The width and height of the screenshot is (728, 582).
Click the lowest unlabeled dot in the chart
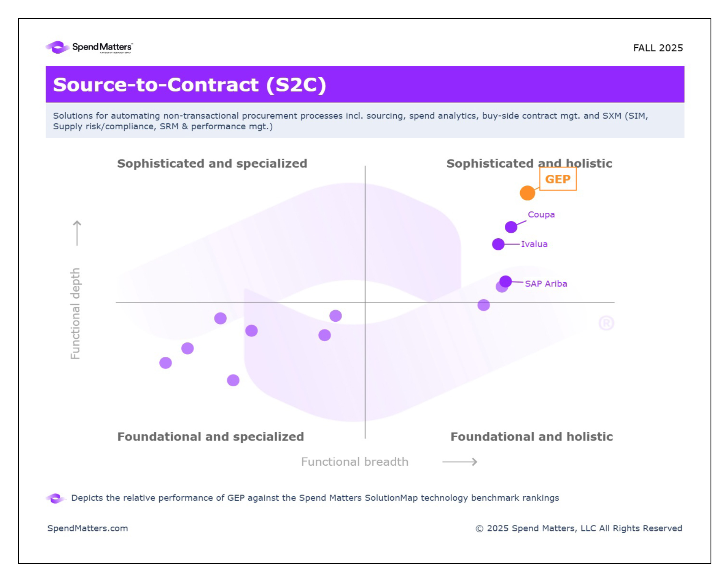tap(233, 380)
